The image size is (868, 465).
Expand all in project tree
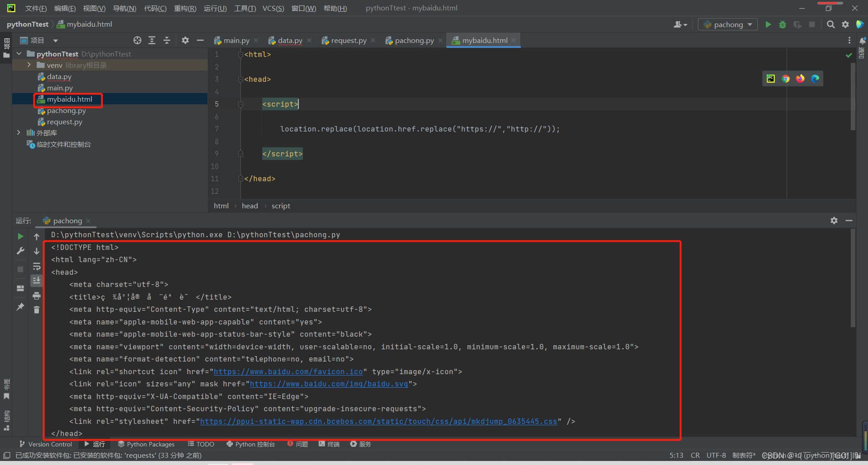152,40
